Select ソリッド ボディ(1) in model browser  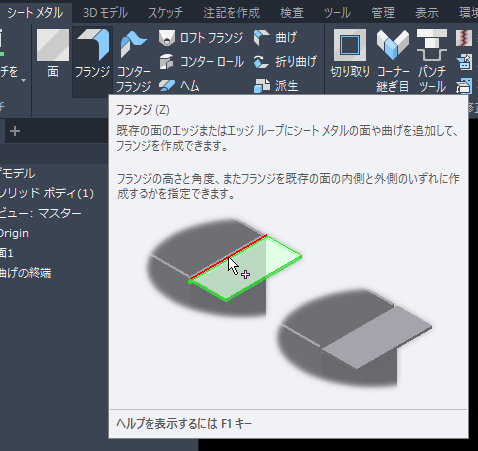(47, 193)
